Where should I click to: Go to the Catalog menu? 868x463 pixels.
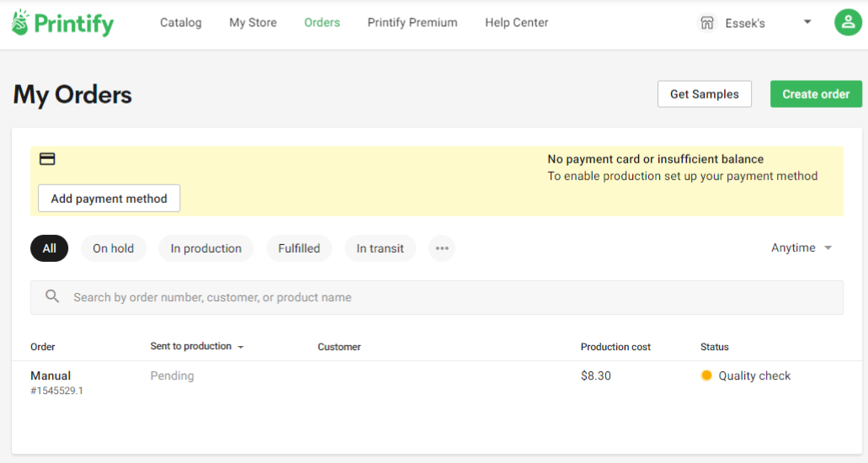(x=181, y=23)
